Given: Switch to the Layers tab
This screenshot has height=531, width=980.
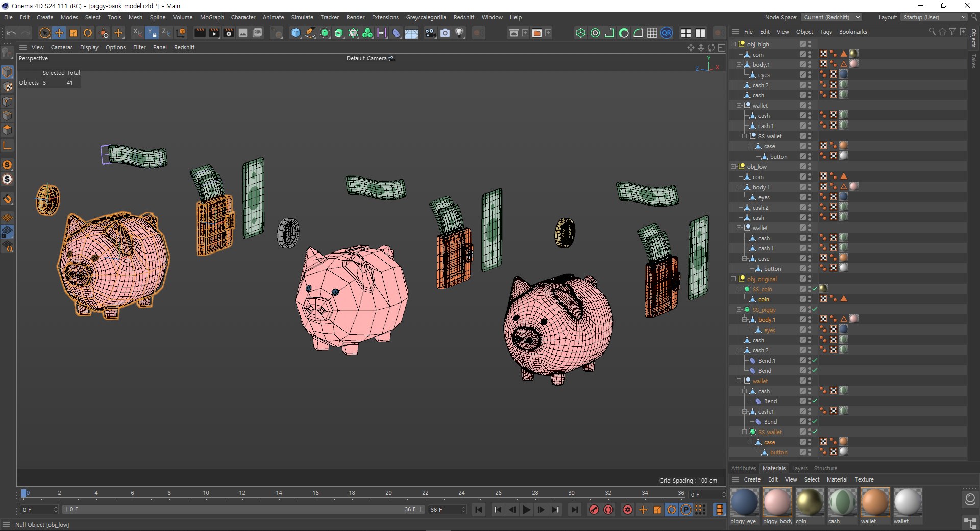Looking at the screenshot, I should pos(800,468).
